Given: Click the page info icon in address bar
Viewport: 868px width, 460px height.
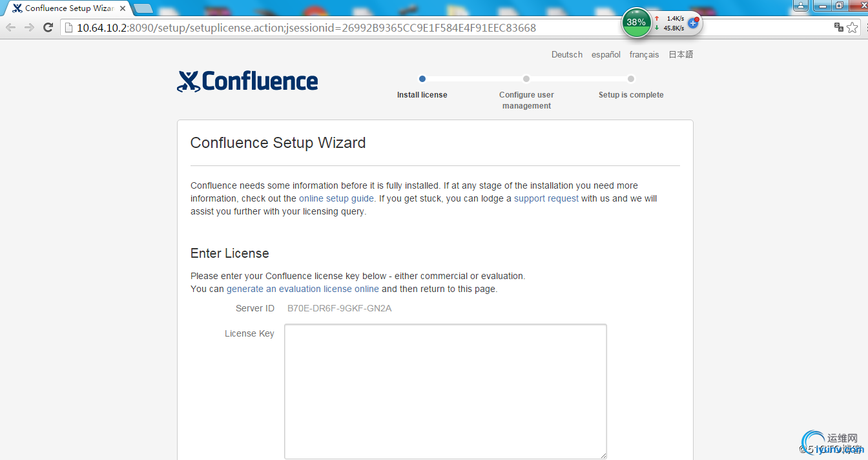Looking at the screenshot, I should point(68,28).
